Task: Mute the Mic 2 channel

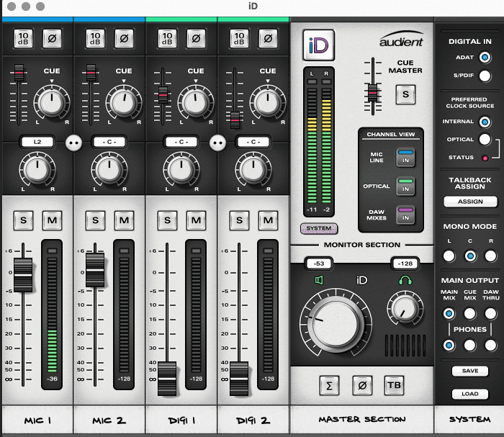Action: point(124,220)
